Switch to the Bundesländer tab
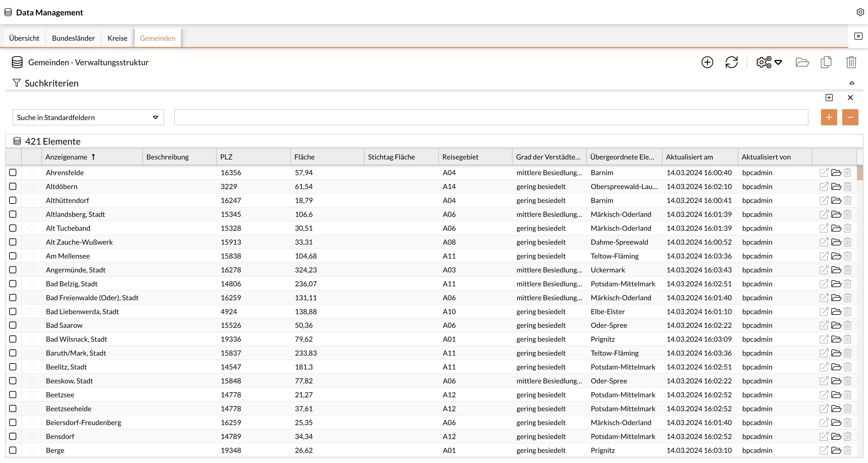 (73, 38)
